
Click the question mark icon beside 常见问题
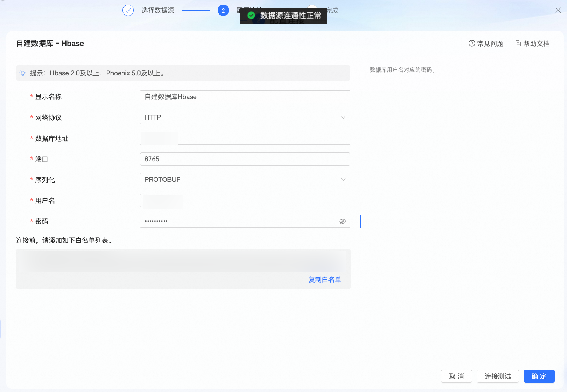[472, 44]
